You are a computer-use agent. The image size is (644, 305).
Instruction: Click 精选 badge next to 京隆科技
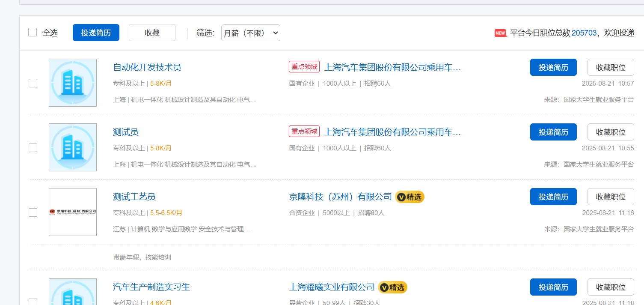click(x=410, y=197)
